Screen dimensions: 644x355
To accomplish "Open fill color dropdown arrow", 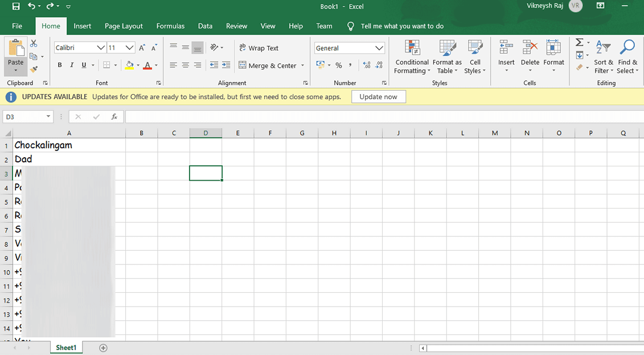I will pyautogui.click(x=138, y=65).
